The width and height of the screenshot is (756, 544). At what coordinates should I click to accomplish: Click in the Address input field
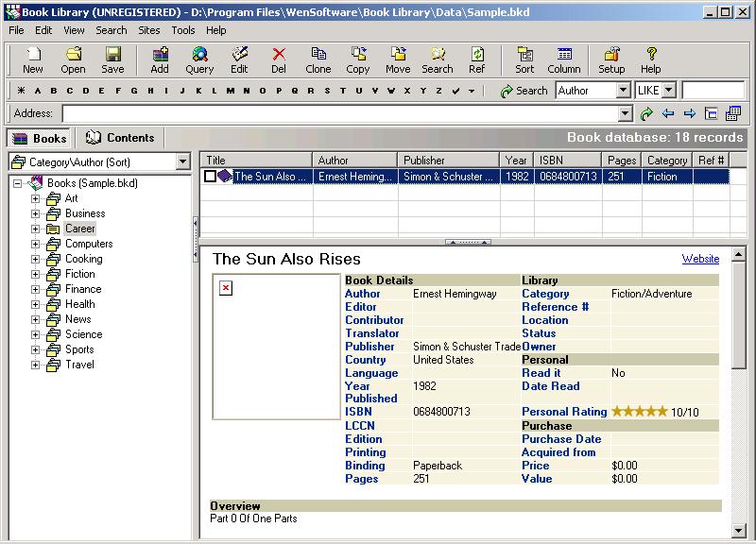pos(340,114)
